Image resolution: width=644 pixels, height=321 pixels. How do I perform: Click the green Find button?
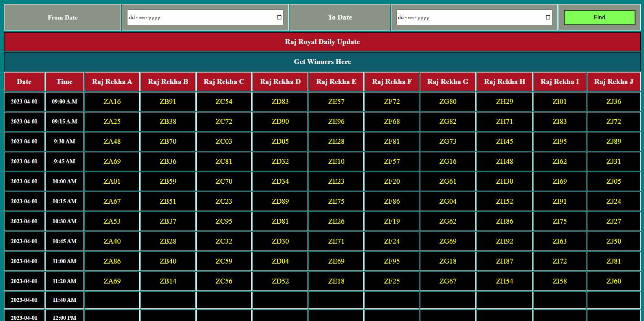[x=599, y=18]
